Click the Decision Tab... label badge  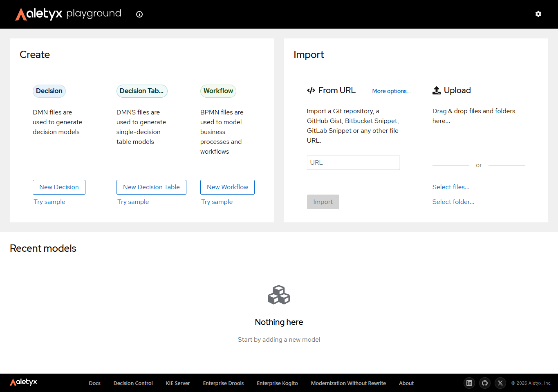pos(142,91)
